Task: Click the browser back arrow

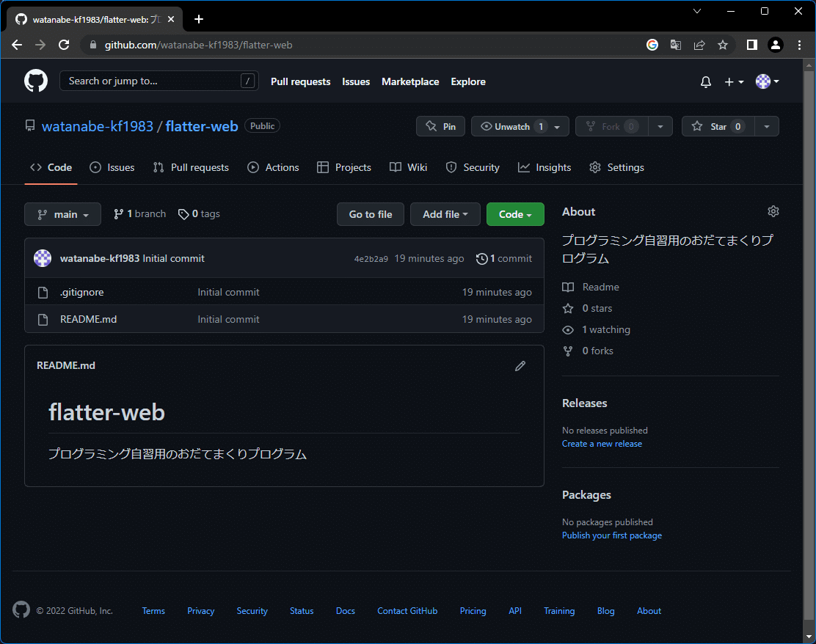Action: 17,45
